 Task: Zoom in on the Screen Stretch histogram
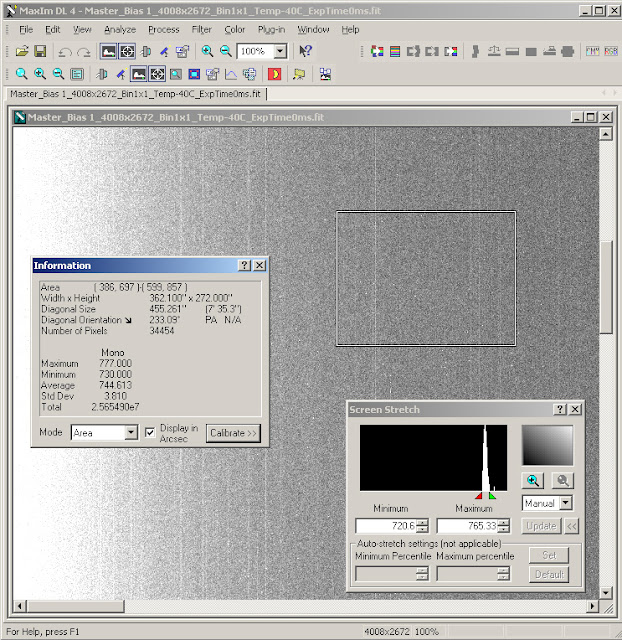tap(533, 481)
